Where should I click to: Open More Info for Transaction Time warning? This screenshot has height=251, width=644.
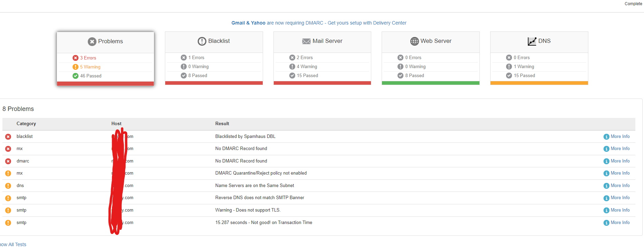click(x=617, y=223)
